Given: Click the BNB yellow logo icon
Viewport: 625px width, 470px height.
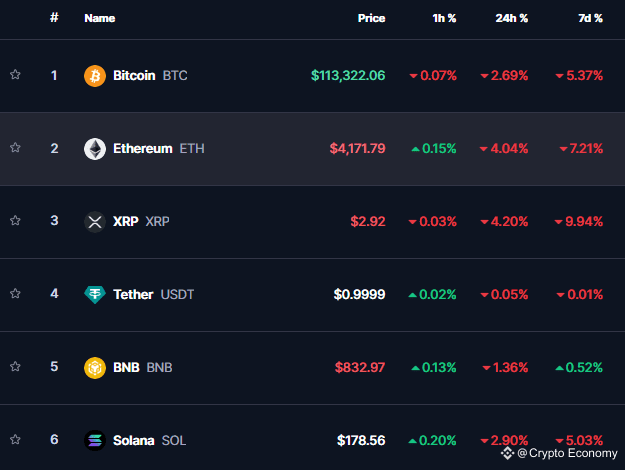Looking at the screenshot, I should (95, 368).
